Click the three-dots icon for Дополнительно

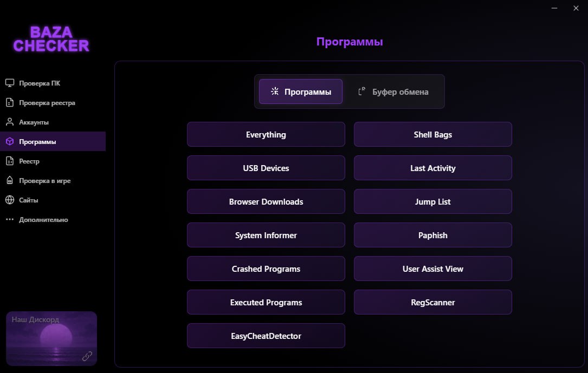(10, 220)
